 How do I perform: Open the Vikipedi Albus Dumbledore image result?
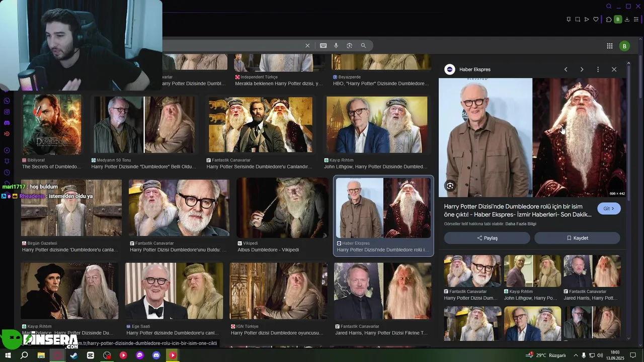tap(282, 208)
